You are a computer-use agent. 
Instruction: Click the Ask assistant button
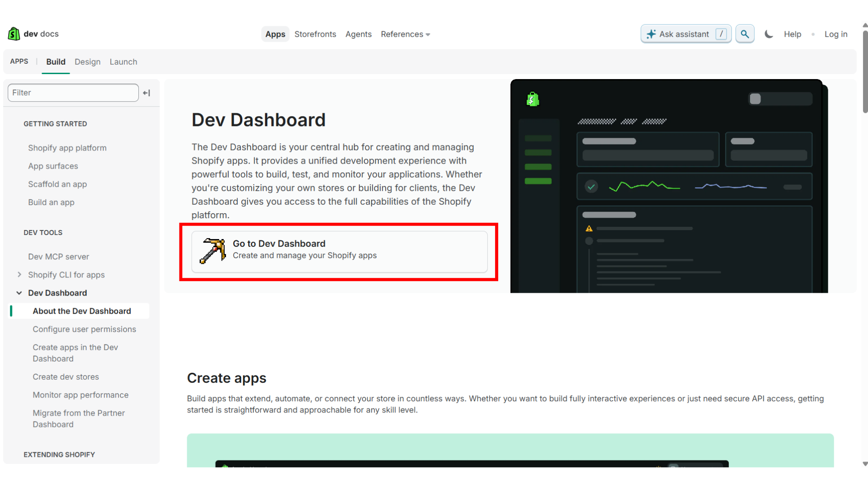pos(686,34)
